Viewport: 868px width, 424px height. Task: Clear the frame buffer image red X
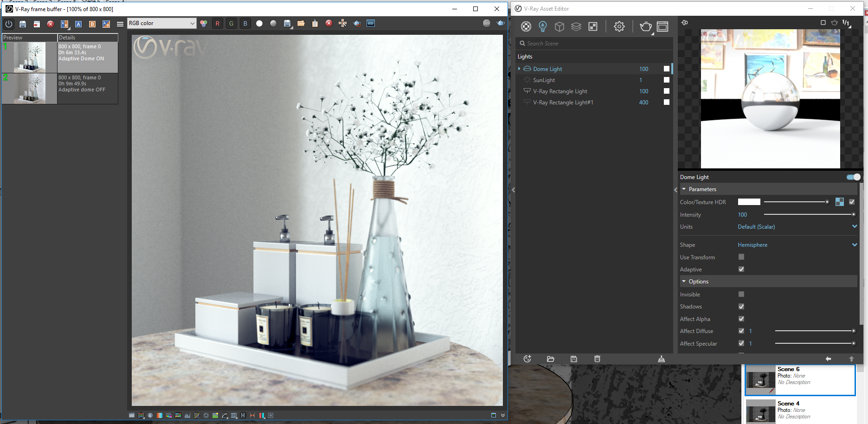(x=329, y=23)
